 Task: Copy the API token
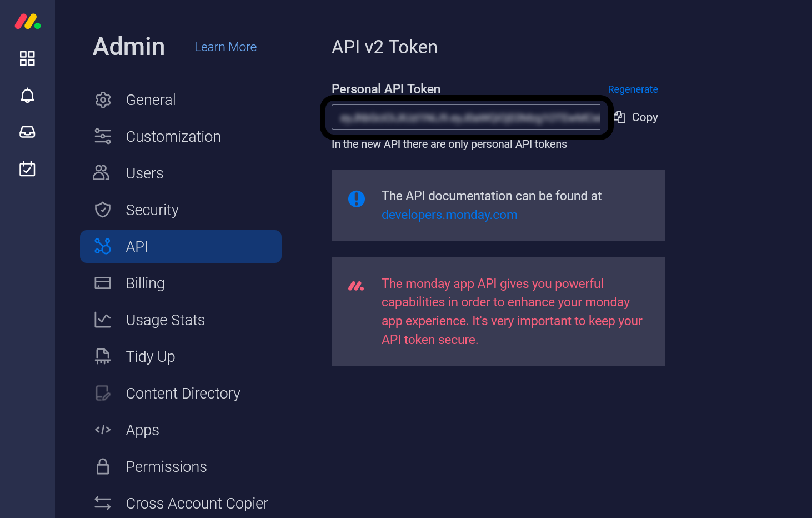tap(636, 117)
